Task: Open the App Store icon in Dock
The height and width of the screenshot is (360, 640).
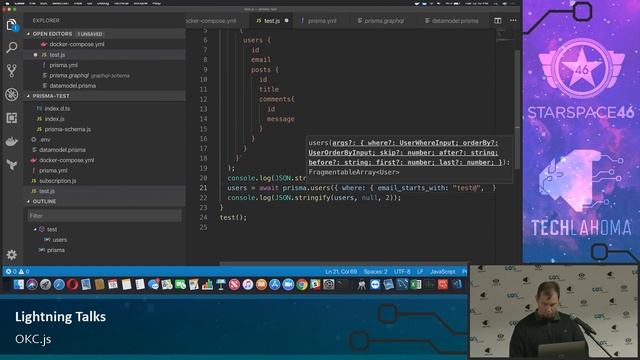Action: (275, 284)
